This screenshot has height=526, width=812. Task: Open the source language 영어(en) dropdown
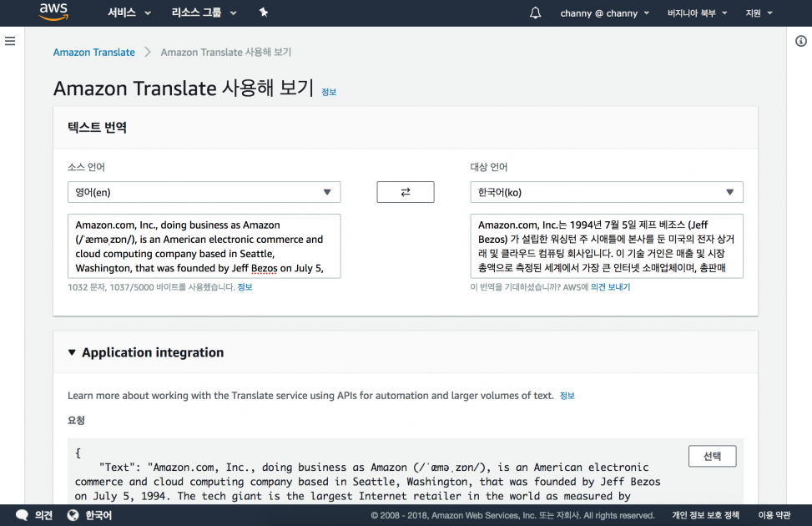[204, 191]
